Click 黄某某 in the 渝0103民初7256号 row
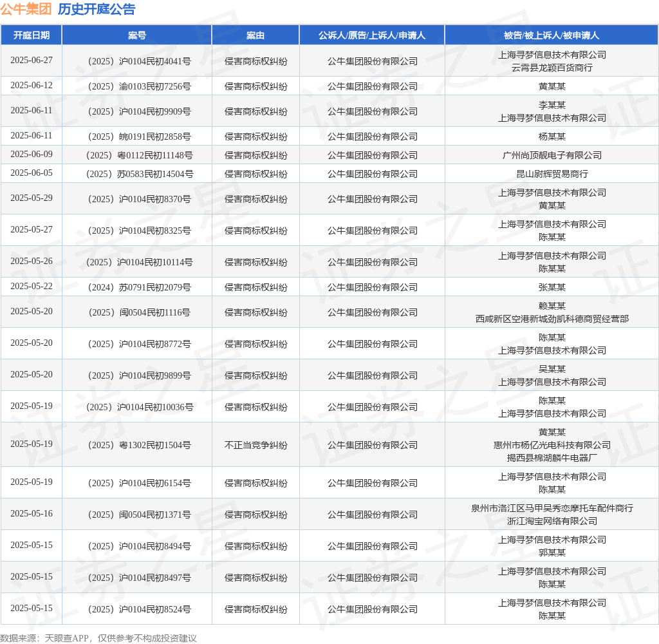 click(x=552, y=87)
